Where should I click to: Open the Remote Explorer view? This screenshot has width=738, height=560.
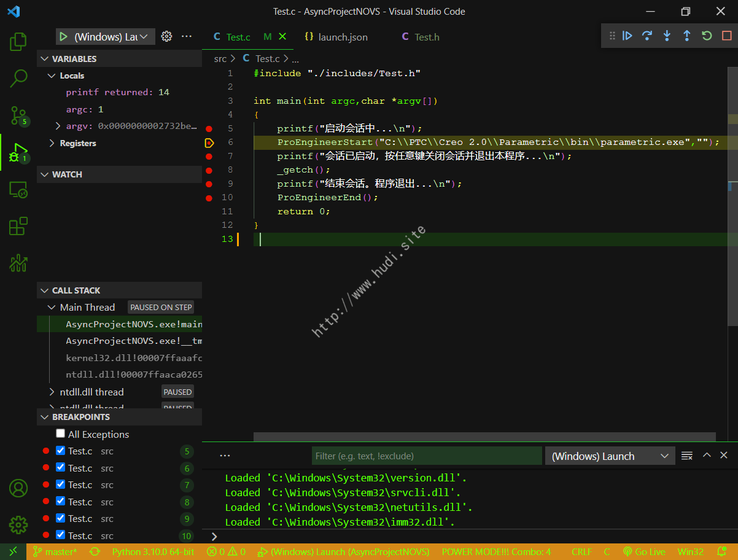click(x=18, y=190)
